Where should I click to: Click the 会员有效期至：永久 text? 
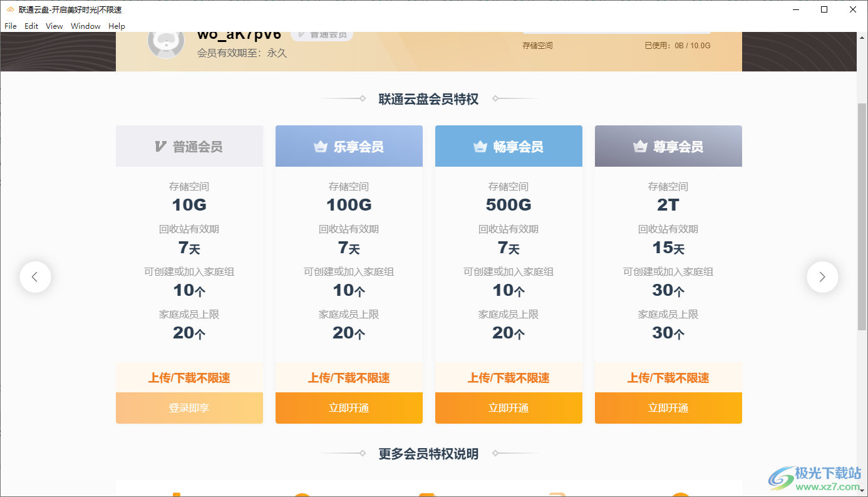click(242, 53)
